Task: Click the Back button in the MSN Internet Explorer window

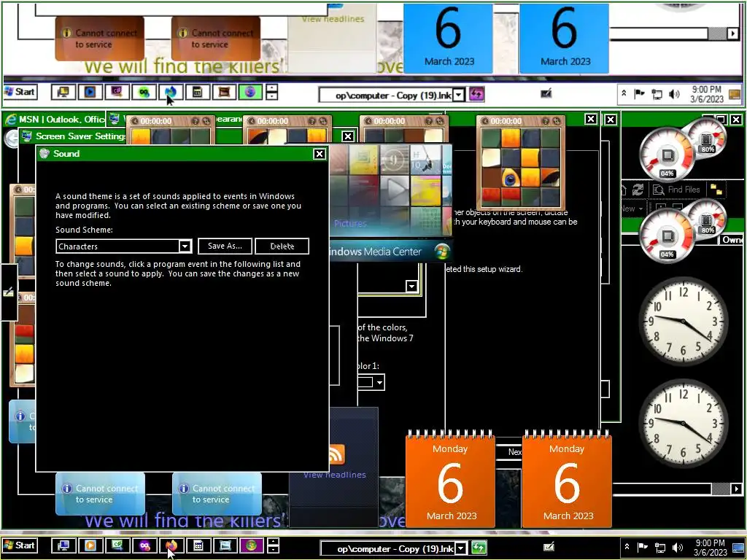Action: 11,138
